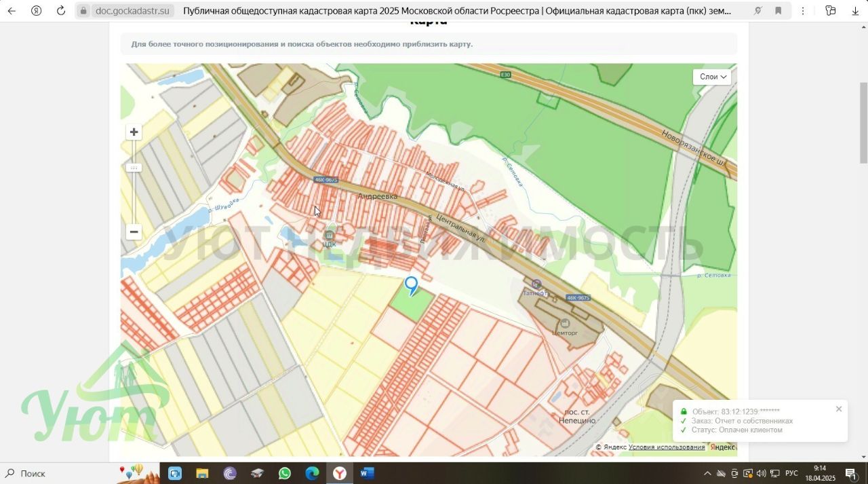This screenshot has width=868, height=484.
Task: Bookmark this page with bookmark icon
Action: [x=778, y=11]
